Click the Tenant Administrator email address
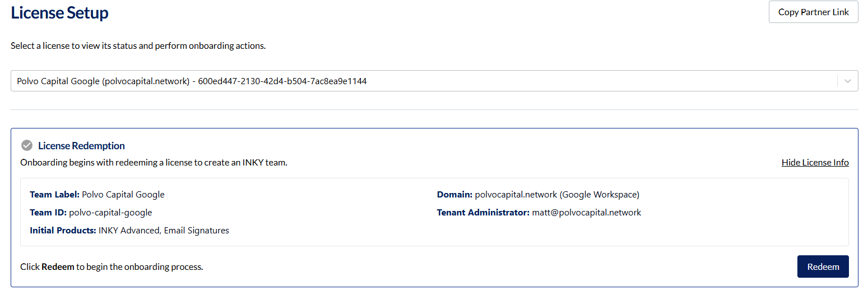Viewport: 868px width, 294px height. click(586, 213)
